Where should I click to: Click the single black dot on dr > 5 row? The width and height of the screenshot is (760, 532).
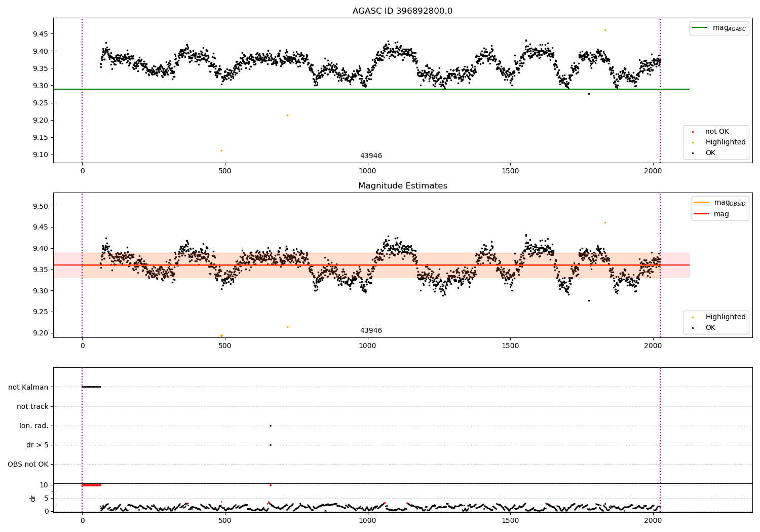tap(271, 445)
